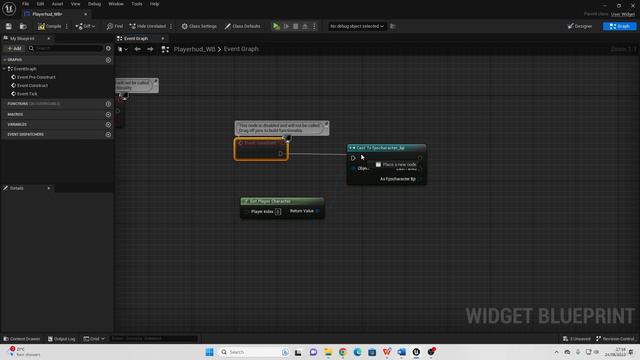Viewport: 640px width, 360px height.
Task: Click the Player Index value field
Action: coord(278,211)
